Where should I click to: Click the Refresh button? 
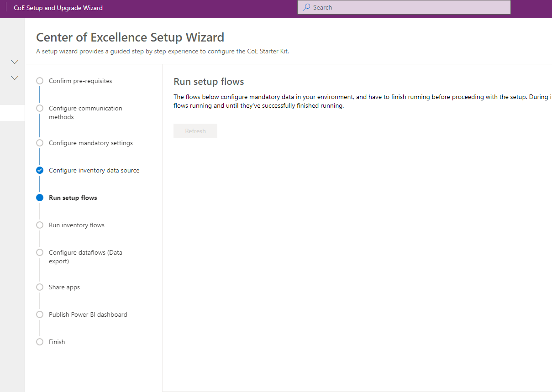[195, 131]
